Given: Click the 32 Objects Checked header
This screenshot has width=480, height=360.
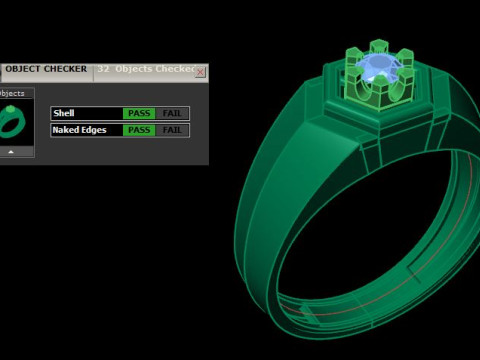Looking at the screenshot, I should pos(146,69).
